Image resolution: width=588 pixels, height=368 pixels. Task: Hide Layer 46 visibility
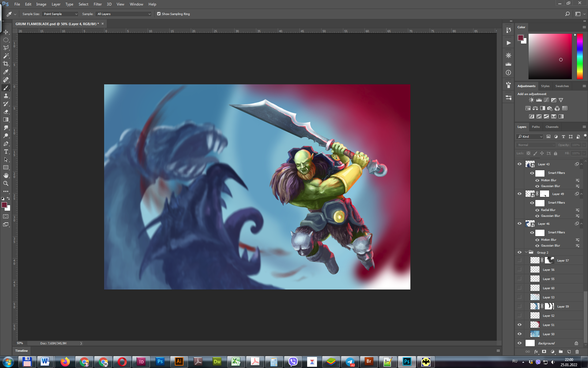[x=519, y=224]
